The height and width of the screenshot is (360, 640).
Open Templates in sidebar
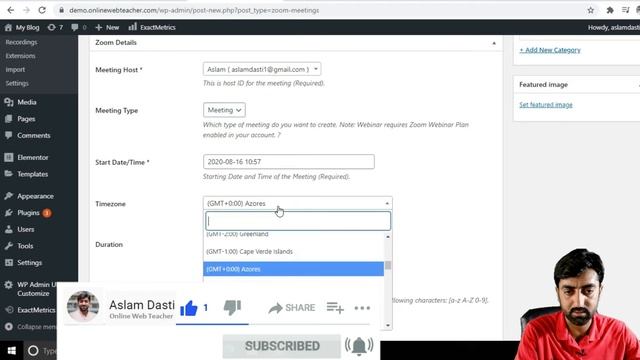point(33,174)
